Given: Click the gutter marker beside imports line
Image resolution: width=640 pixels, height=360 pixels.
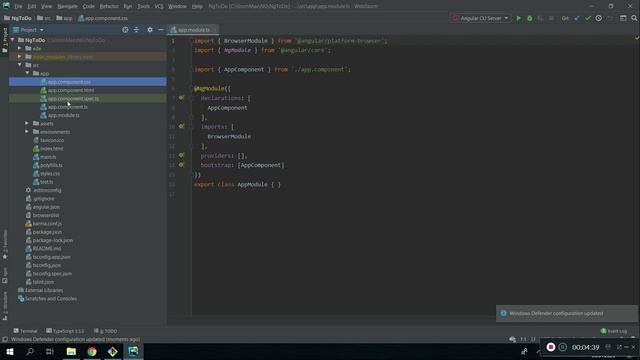Looking at the screenshot, I should pyautogui.click(x=181, y=127).
